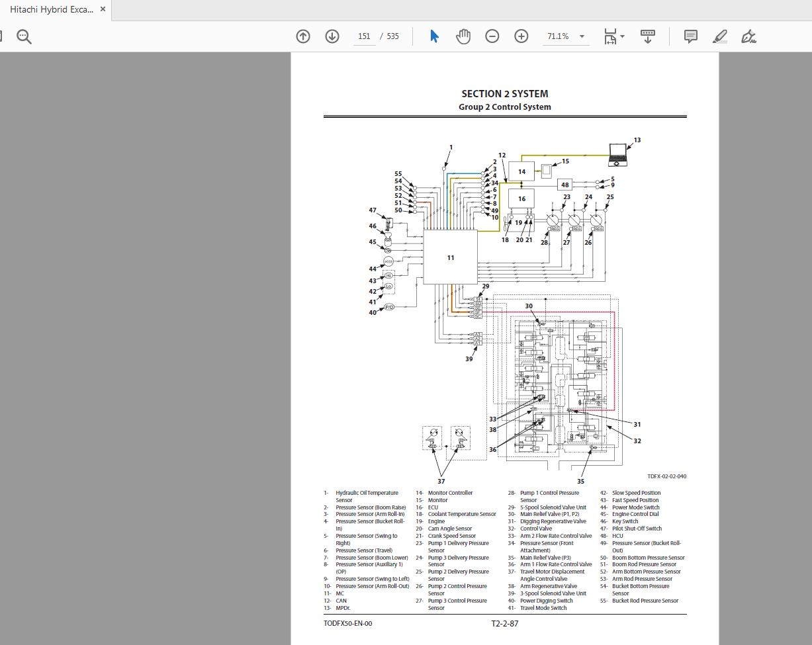Click legend entry Pilot Shut-Off Switch
812x645 pixels.
[x=637, y=529]
